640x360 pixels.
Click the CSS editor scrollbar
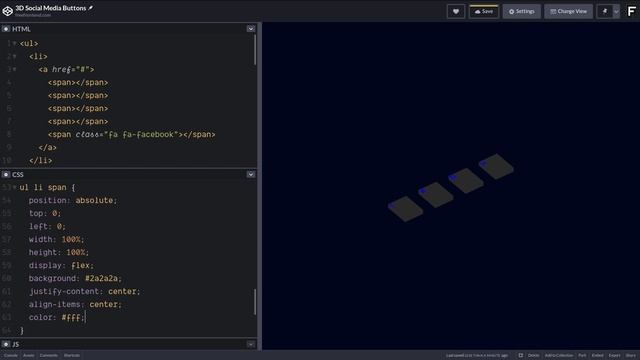255,302
